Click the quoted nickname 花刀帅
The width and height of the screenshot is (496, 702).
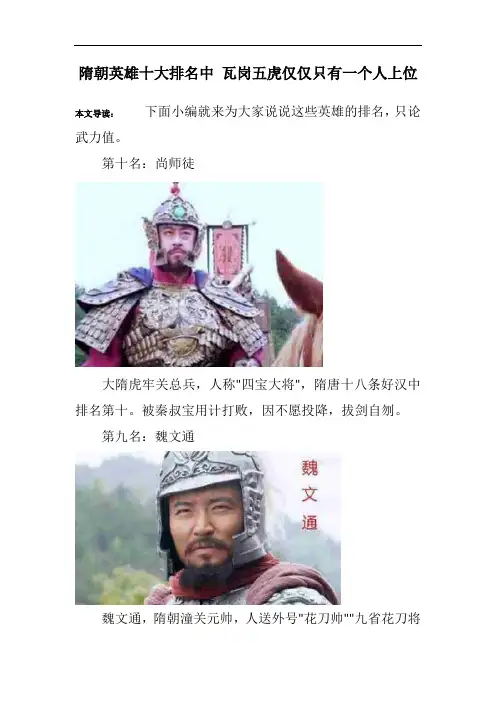(x=324, y=618)
